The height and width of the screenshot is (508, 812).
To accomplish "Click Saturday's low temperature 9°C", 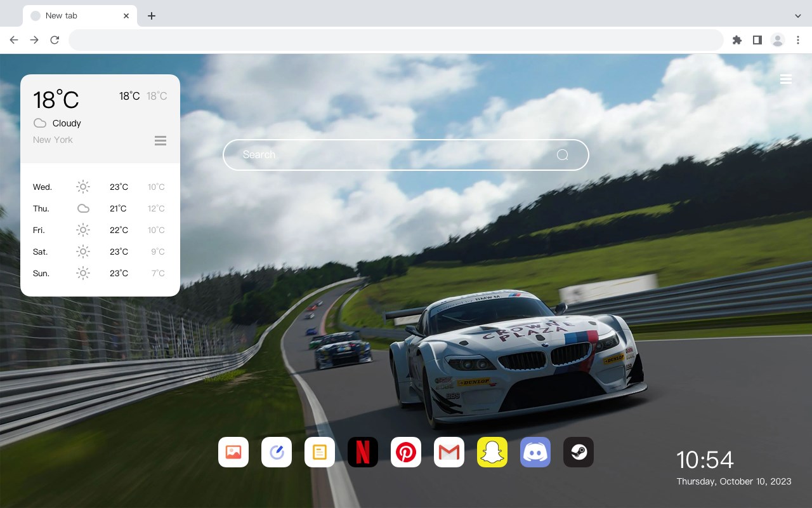I will pyautogui.click(x=158, y=251).
